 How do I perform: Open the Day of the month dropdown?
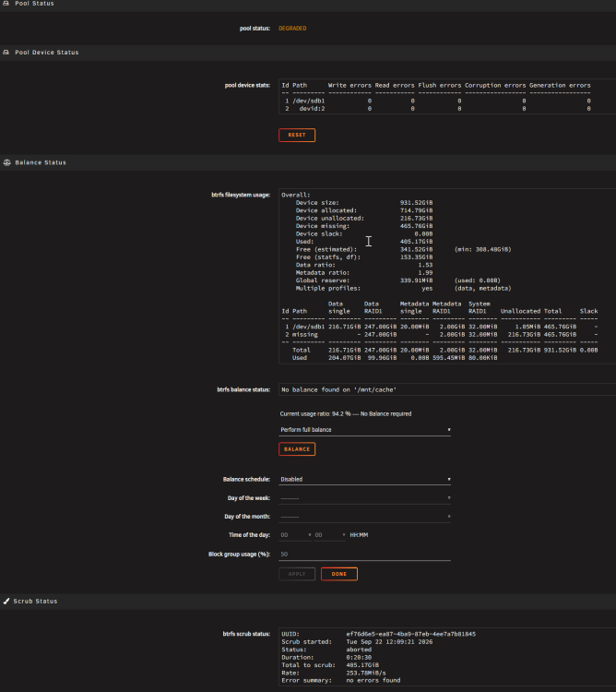[364, 517]
